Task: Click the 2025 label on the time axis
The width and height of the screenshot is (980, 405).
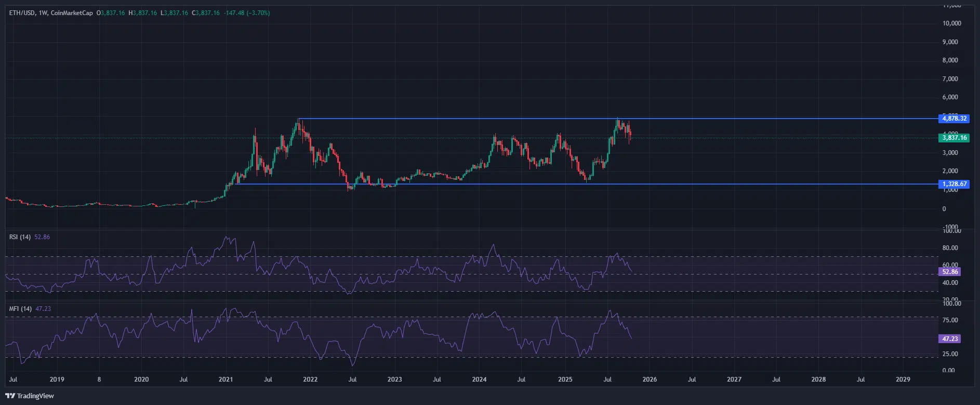Action: coord(565,380)
